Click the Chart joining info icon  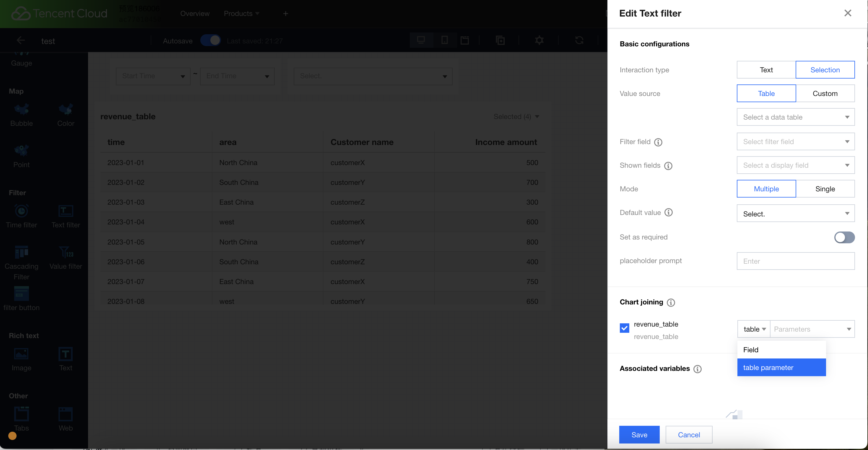[671, 302]
